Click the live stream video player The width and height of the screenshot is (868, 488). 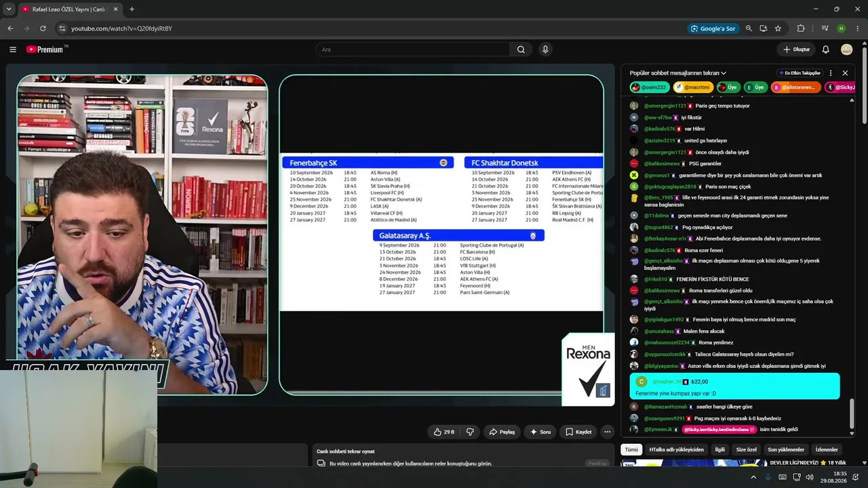[x=311, y=235]
